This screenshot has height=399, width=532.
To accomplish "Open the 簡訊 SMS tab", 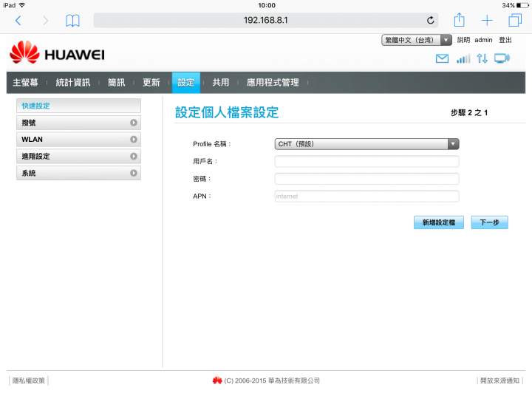I will pyautogui.click(x=117, y=83).
